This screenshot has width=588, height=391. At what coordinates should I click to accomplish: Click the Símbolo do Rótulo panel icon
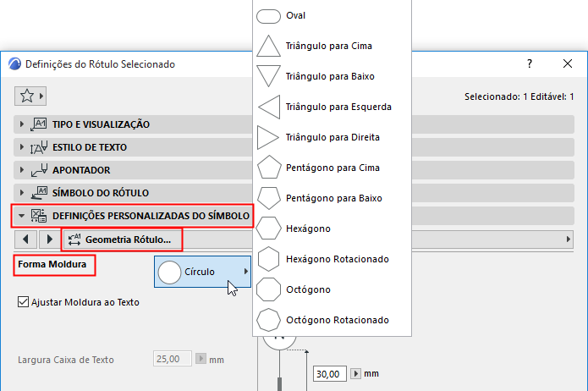(x=39, y=193)
